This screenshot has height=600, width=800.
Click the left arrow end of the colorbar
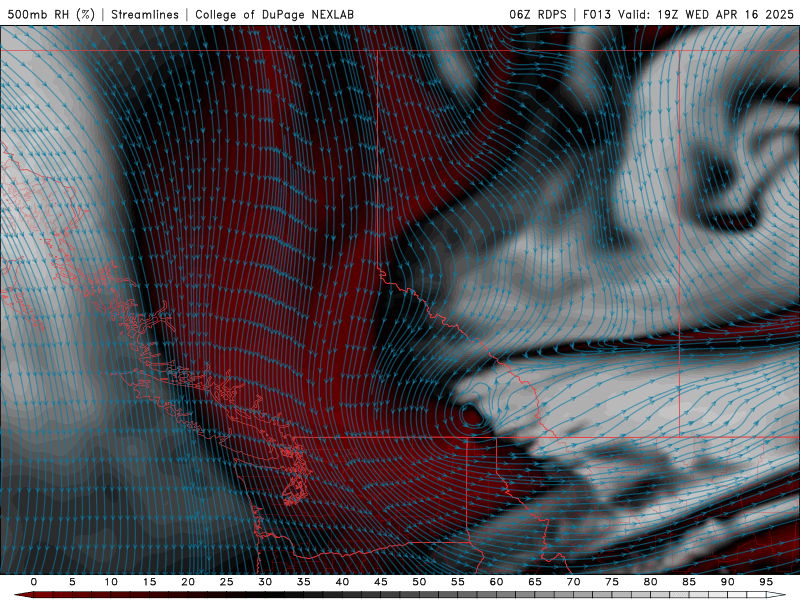[x=23, y=595]
